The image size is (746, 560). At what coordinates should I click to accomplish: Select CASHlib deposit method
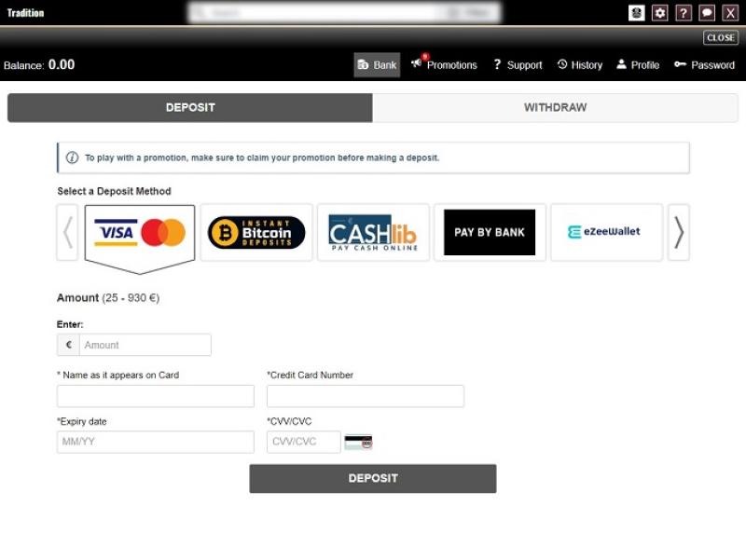(x=373, y=232)
